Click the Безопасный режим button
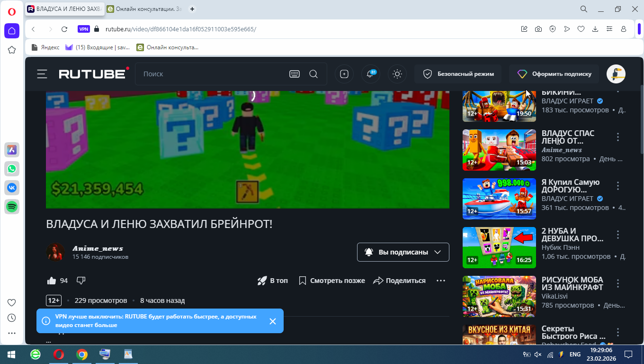The height and width of the screenshot is (364, 644). click(459, 74)
